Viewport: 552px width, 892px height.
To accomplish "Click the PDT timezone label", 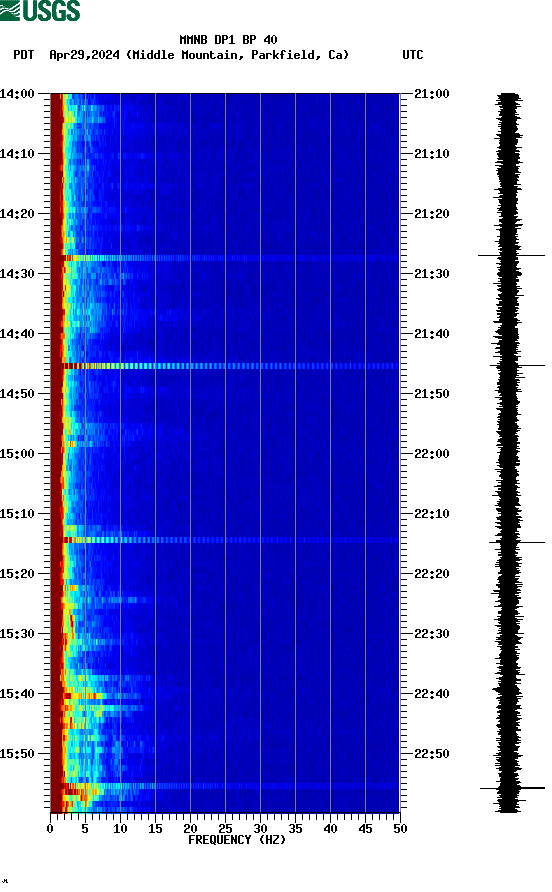I will (23, 55).
